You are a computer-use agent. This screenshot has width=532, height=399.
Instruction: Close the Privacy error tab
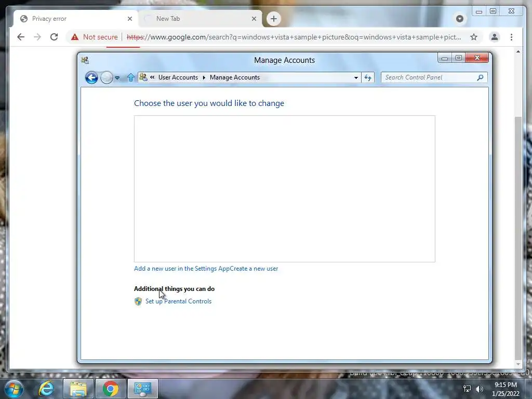coord(129,19)
